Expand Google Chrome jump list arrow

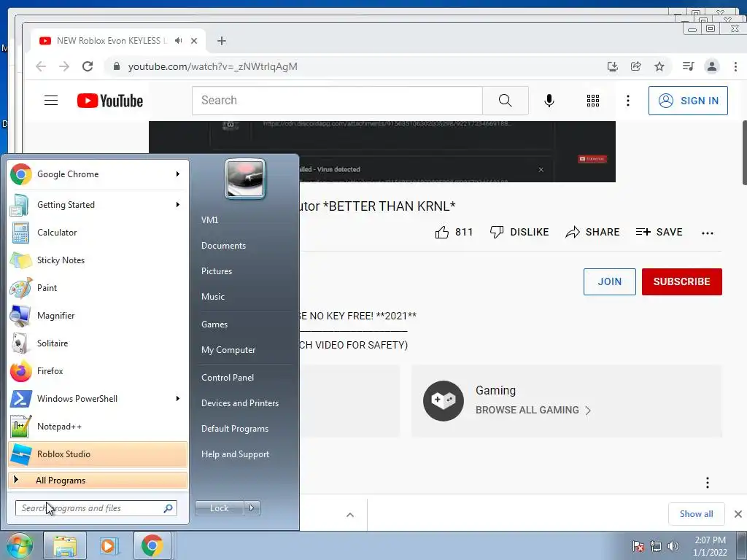click(178, 174)
